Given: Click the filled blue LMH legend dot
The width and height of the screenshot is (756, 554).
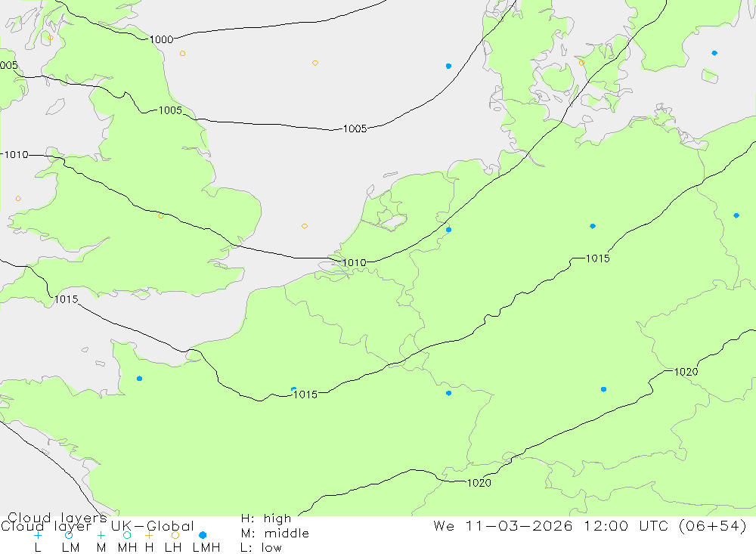Looking at the screenshot, I should 203,535.
